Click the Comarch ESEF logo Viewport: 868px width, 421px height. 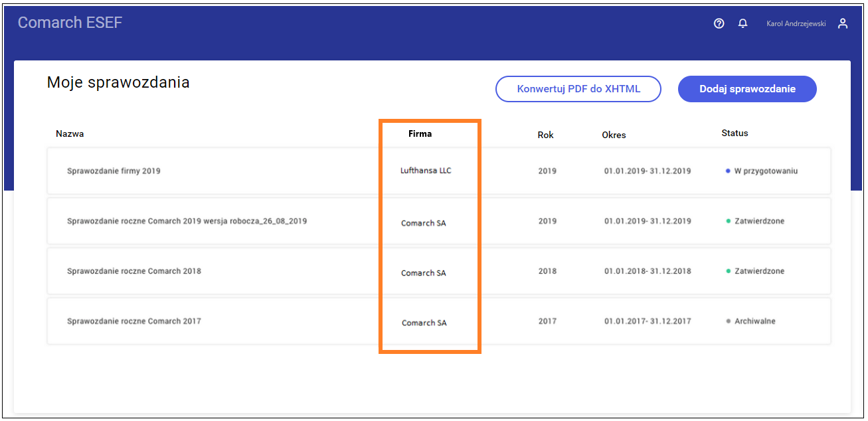click(70, 23)
